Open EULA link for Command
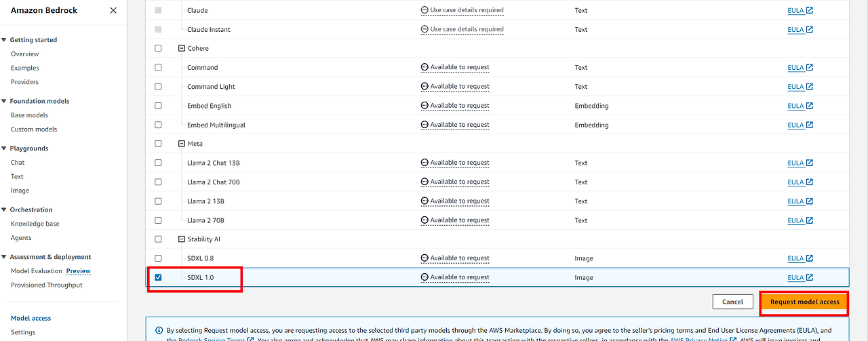This screenshot has width=868, height=341. click(800, 68)
